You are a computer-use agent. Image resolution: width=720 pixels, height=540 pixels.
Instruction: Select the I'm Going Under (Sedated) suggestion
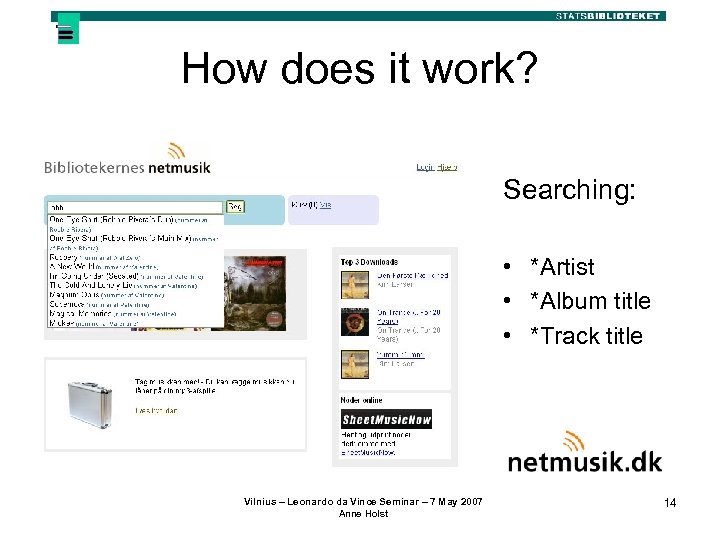point(136,276)
